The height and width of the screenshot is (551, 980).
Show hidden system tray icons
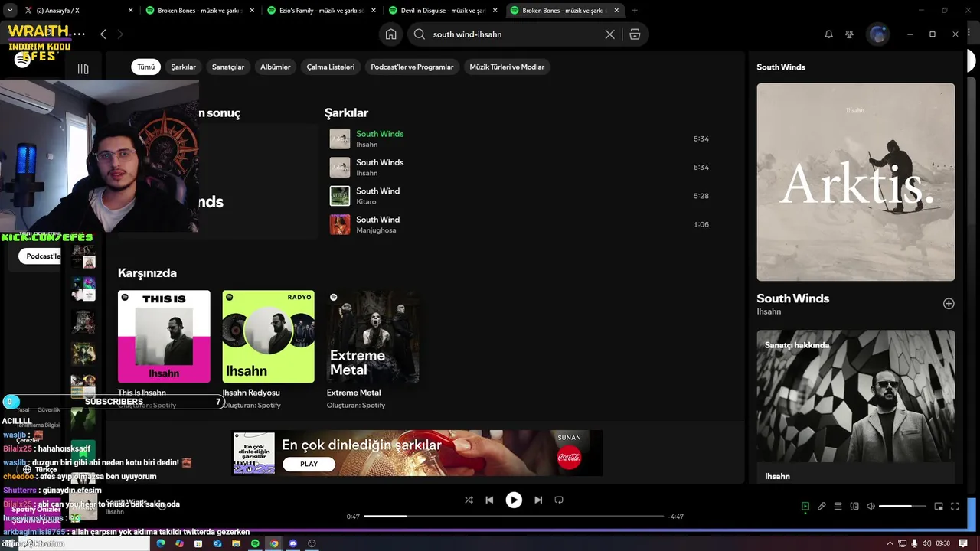click(x=890, y=543)
